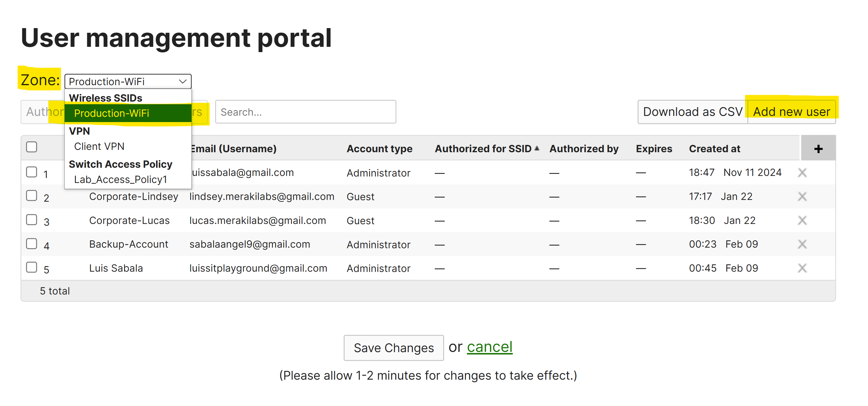Remove Backup-Account using the X icon
868x406 pixels.
[802, 244]
